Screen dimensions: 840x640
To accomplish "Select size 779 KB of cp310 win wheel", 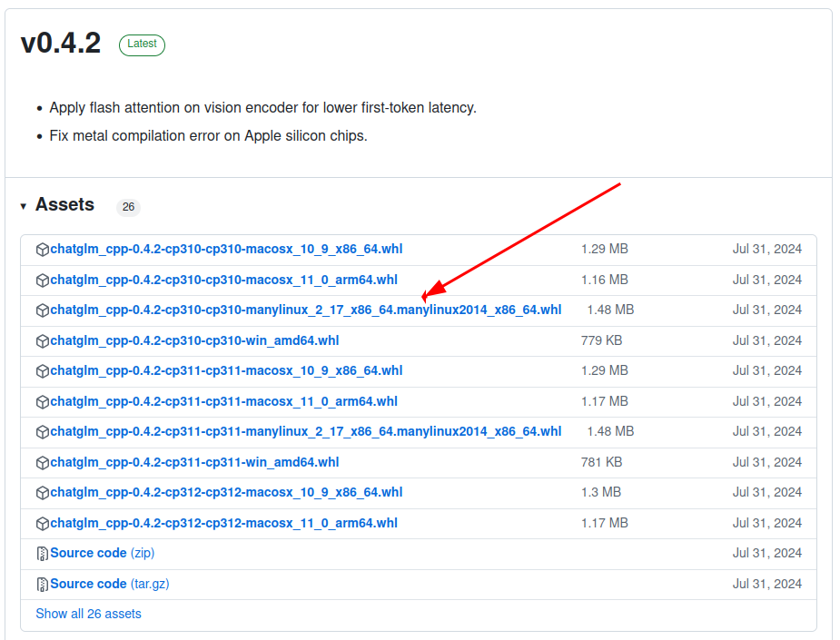I will point(601,340).
